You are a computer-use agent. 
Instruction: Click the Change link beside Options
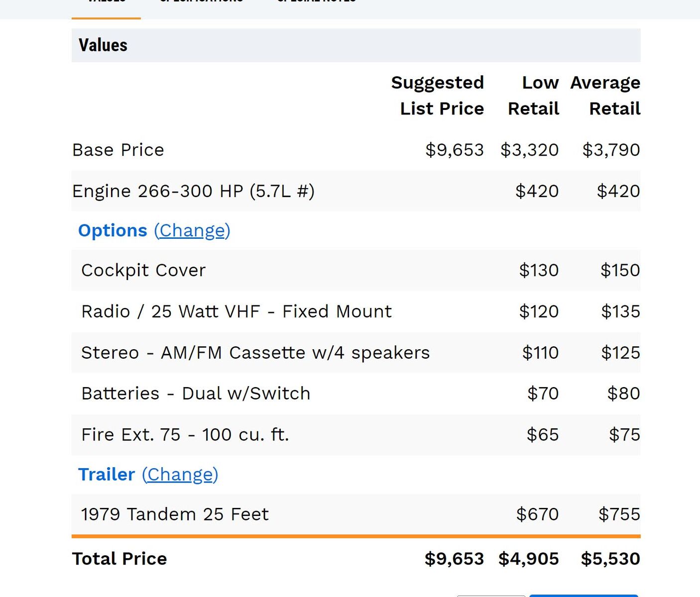(x=192, y=231)
